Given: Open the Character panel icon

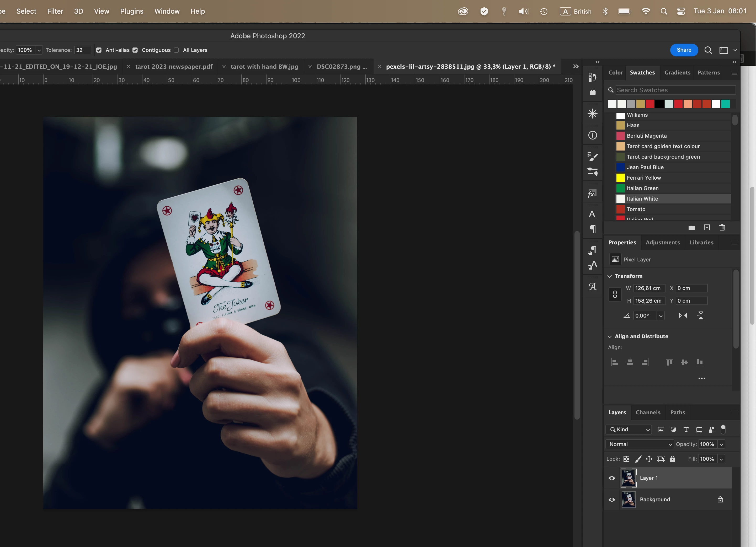Looking at the screenshot, I should tap(592, 214).
